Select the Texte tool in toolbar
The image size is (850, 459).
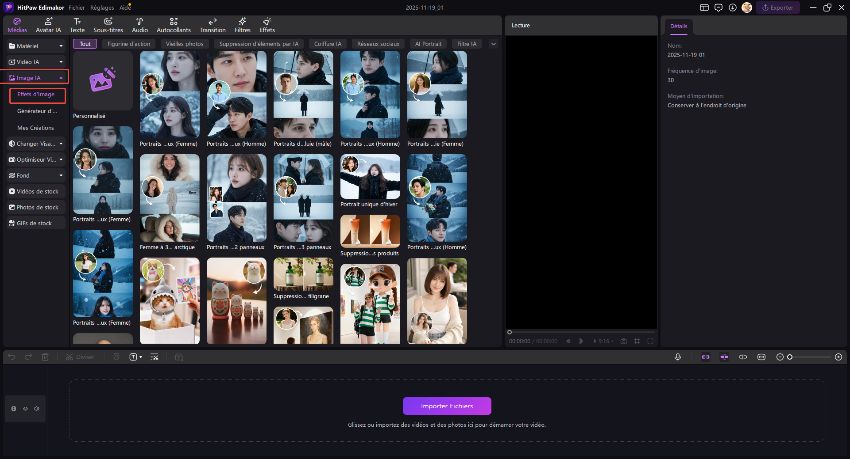click(78, 24)
